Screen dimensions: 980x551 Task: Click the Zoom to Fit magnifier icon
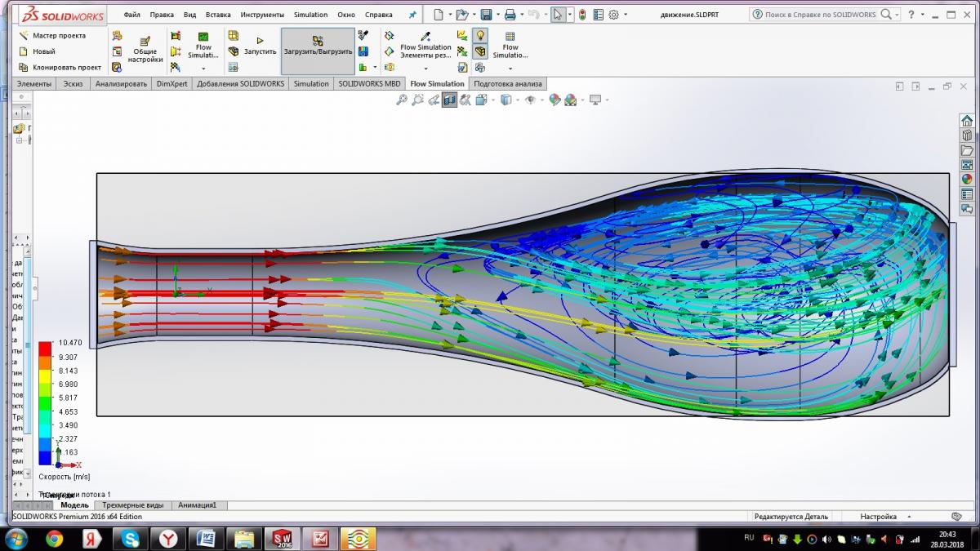click(401, 100)
